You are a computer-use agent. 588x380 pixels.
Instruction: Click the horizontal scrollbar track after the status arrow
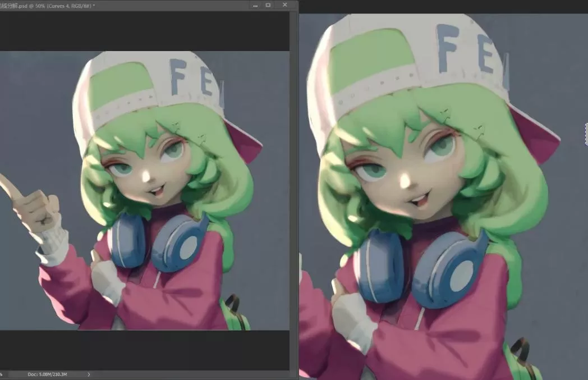click(191, 374)
